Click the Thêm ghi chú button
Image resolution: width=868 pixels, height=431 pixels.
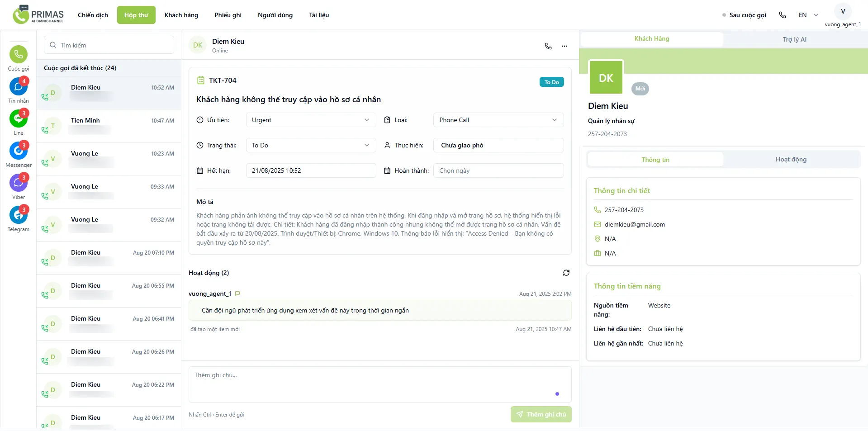pyautogui.click(x=541, y=414)
